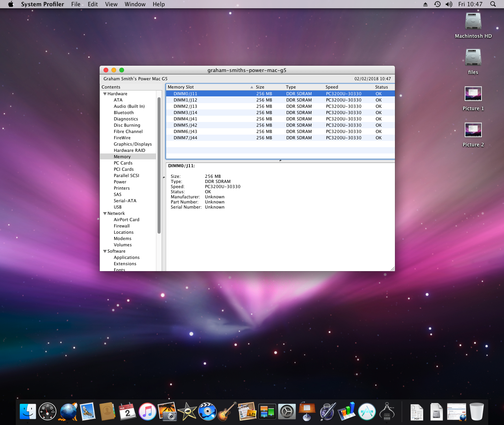Select Extensions under Software

125,264
